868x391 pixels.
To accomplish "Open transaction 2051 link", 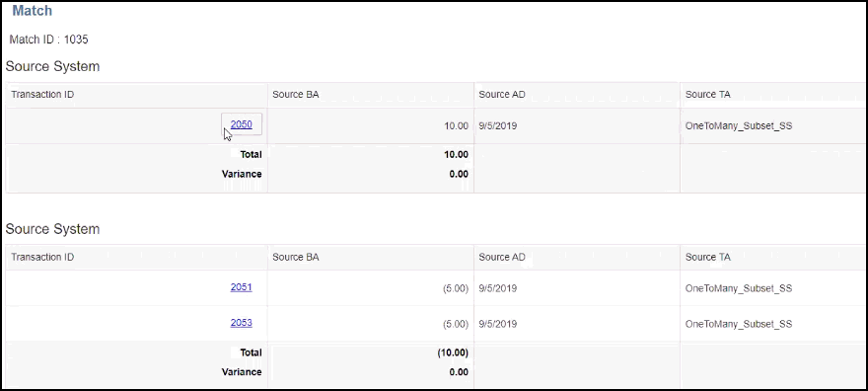I will pyautogui.click(x=242, y=287).
